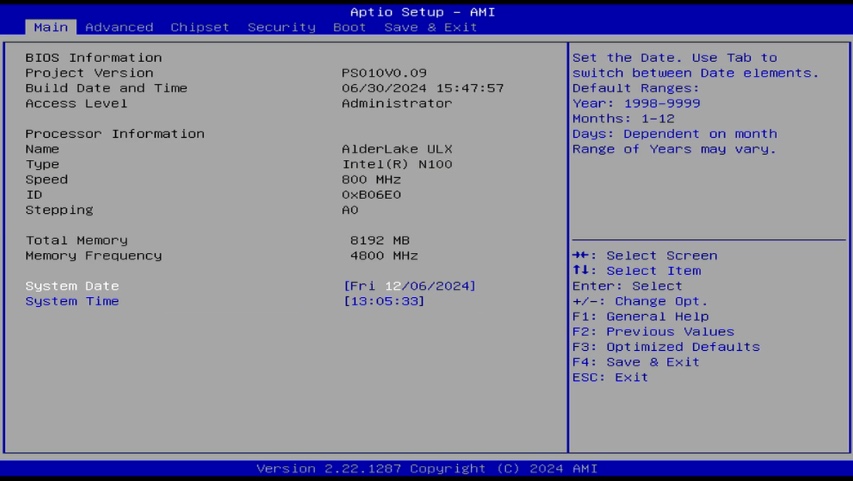Viewport: 853px width, 481px height.
Task: Edit the time field 13:05:33
Action: pyautogui.click(x=384, y=301)
